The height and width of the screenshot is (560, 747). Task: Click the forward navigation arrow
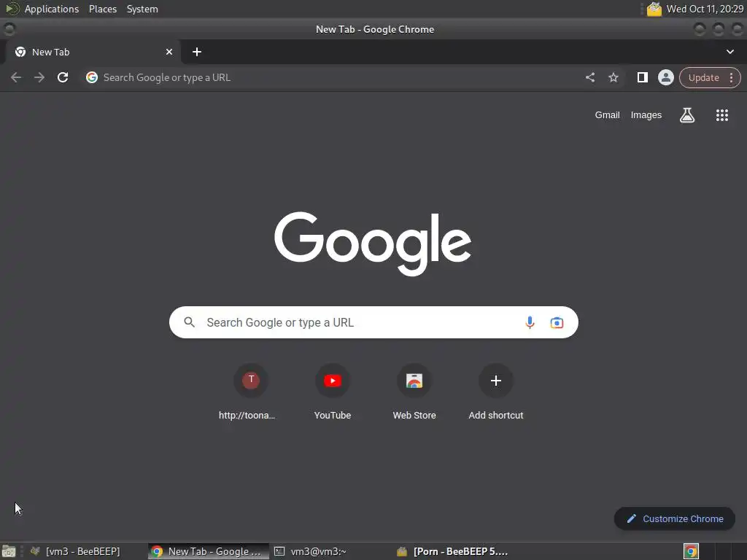coord(39,77)
